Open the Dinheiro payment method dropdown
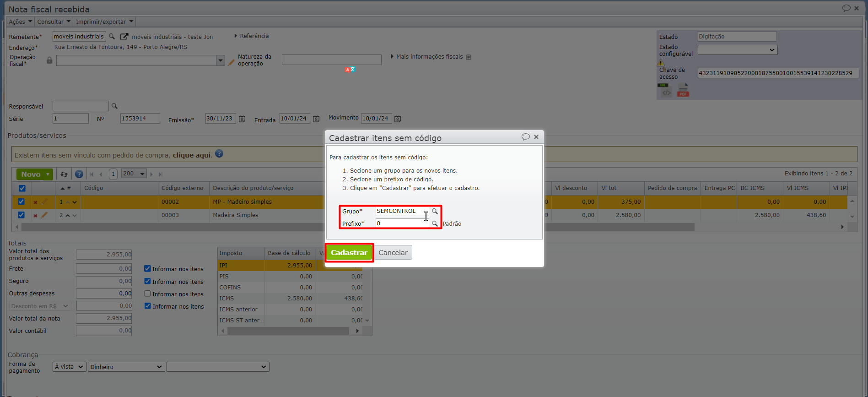The height and width of the screenshot is (397, 868). pyautogui.click(x=126, y=367)
